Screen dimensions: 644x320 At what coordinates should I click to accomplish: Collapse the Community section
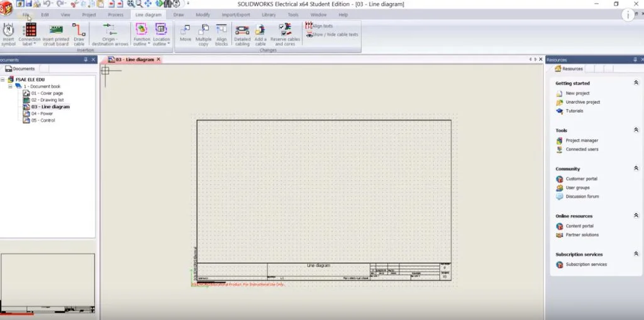tap(636, 168)
